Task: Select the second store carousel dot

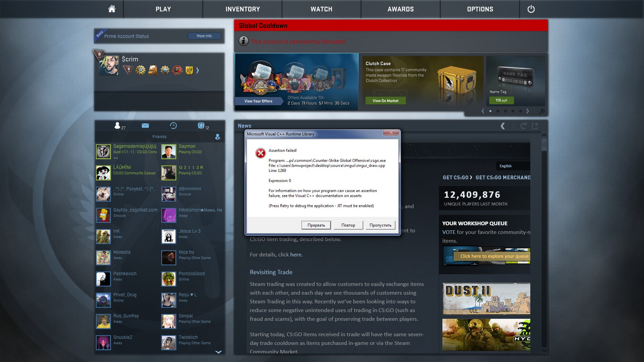Action: 498,111
